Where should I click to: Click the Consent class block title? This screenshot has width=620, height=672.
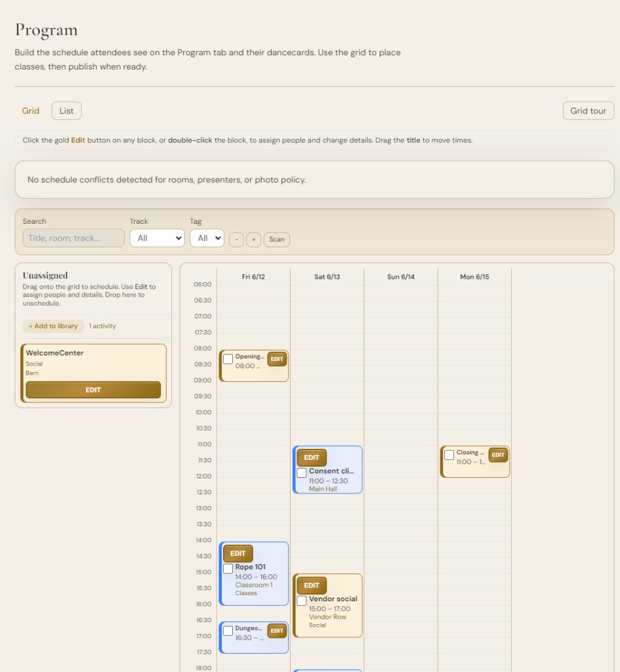pos(331,471)
